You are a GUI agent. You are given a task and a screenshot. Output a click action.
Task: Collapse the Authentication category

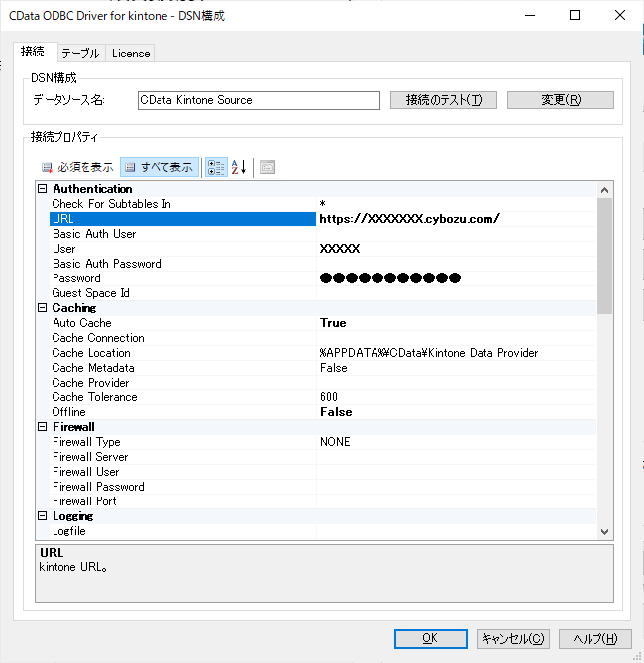43,189
